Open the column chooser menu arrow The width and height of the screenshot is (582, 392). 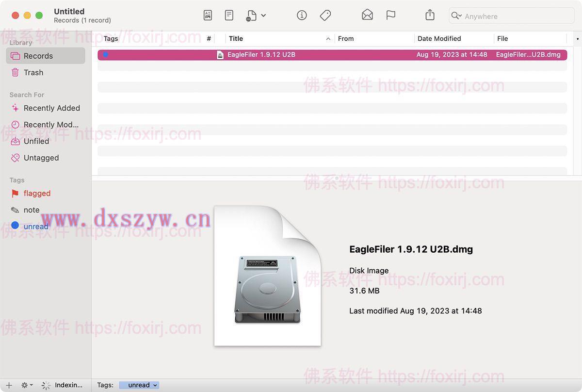click(x=578, y=38)
